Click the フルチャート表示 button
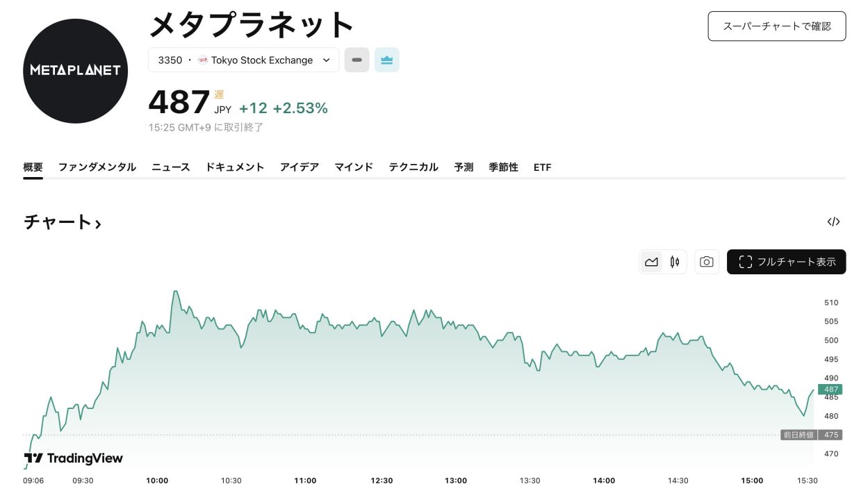The image size is (868, 500). point(786,262)
